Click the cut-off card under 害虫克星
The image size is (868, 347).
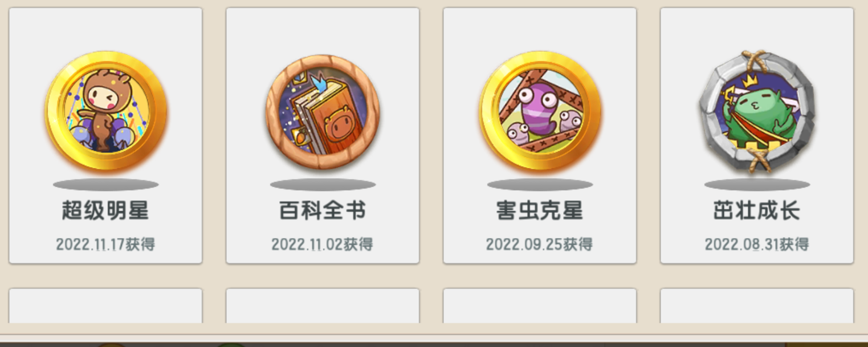tap(540, 306)
